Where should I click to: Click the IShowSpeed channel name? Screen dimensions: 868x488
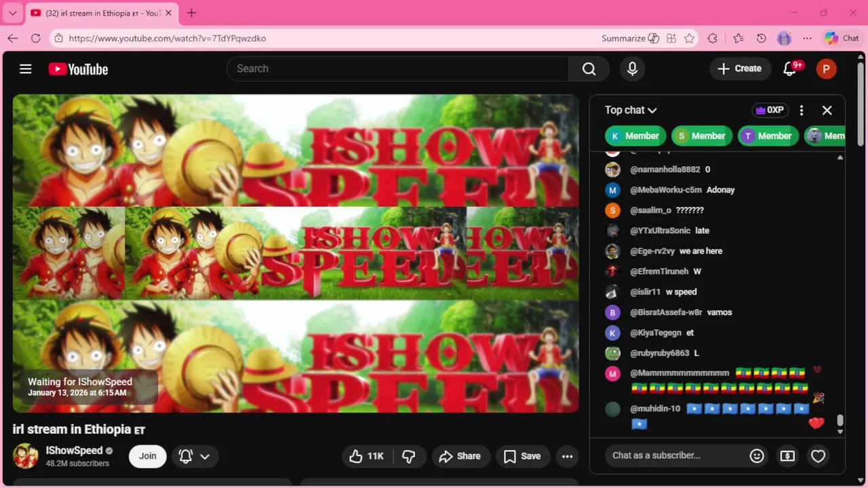(x=74, y=450)
